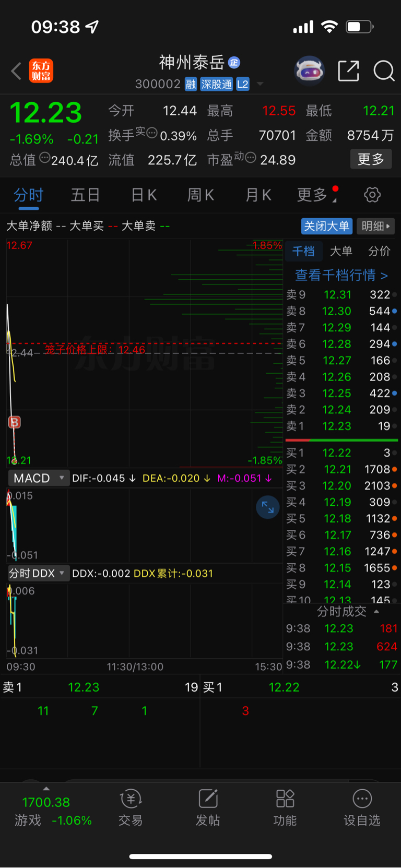The height and width of the screenshot is (868, 401).
Task: Open 功能 functions icon
Action: [x=285, y=808]
